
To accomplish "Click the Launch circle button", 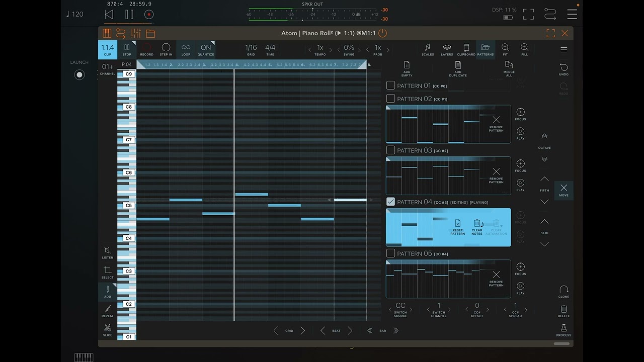I will (79, 75).
